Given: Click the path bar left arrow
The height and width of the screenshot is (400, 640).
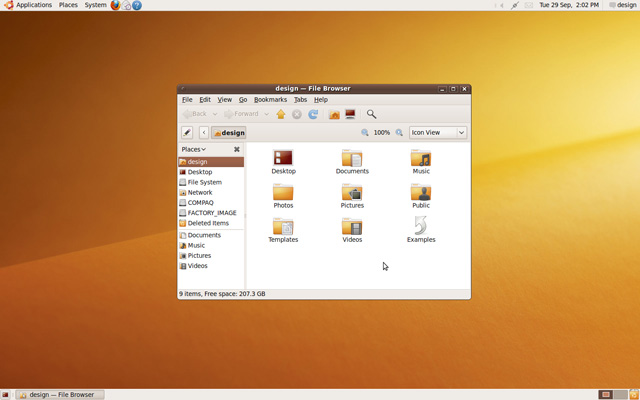Looking at the screenshot, I should point(204,133).
